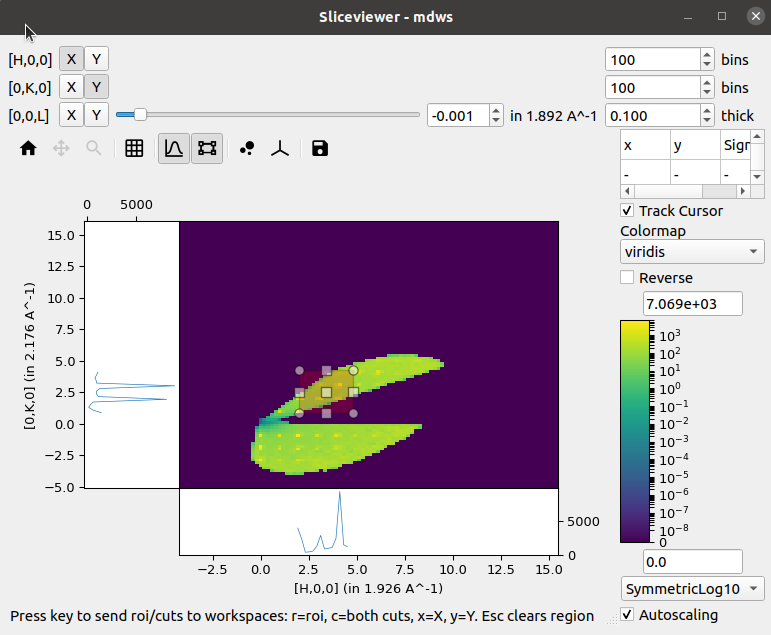
Task: Activate the Zoom magnifier tool
Action: (x=93, y=149)
